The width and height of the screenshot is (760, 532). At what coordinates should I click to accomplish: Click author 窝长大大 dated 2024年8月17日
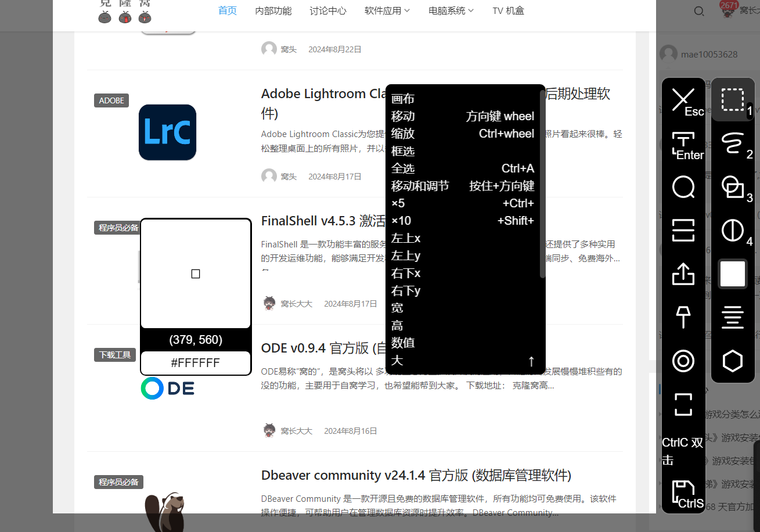tap(296, 304)
